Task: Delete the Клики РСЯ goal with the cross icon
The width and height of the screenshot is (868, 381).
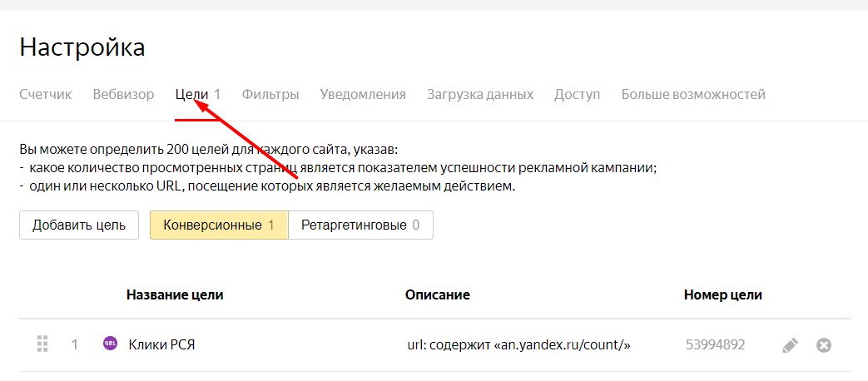Action: coord(824,344)
